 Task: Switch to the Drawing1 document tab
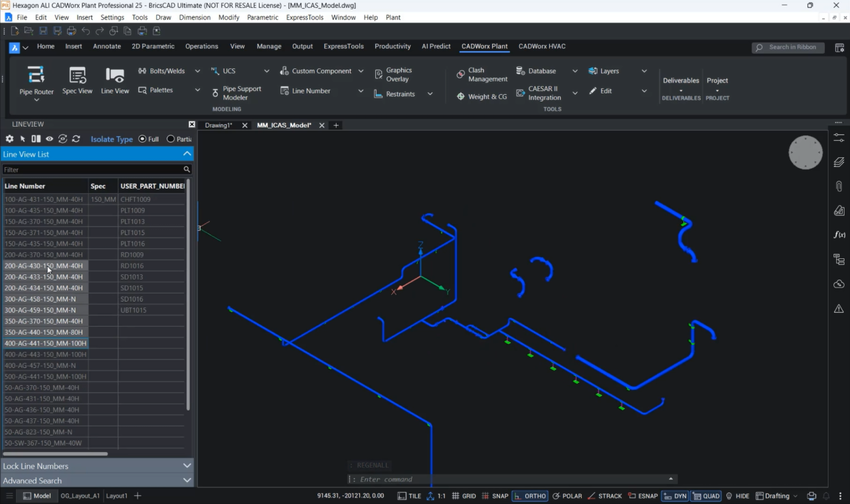pos(218,125)
